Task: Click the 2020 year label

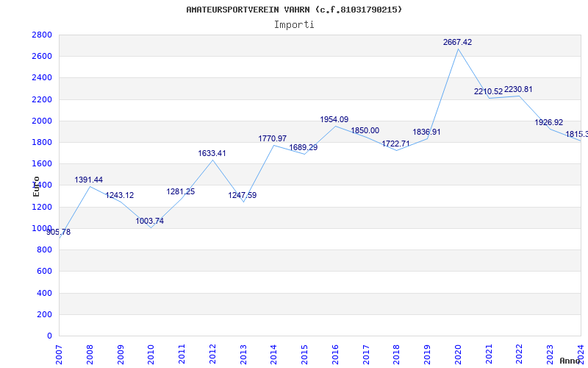Action: (x=458, y=355)
